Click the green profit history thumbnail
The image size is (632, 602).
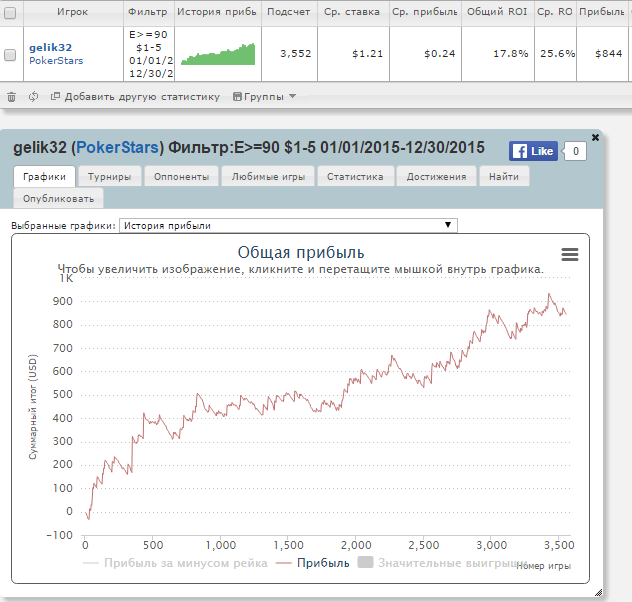coord(218,54)
